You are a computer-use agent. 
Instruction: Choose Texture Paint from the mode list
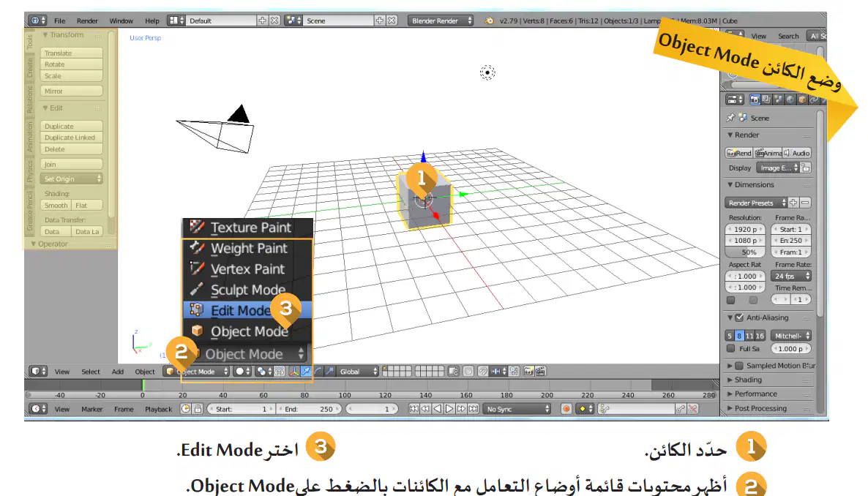coord(247,228)
